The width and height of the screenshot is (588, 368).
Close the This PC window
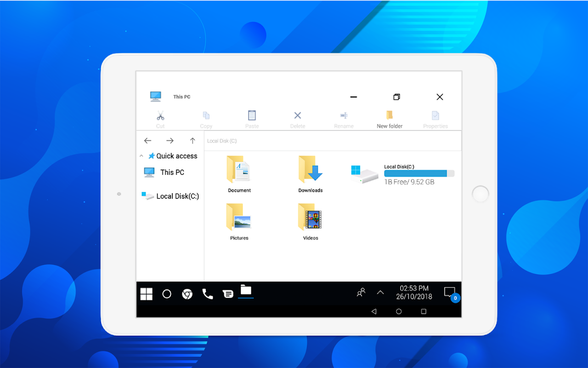coord(440,97)
